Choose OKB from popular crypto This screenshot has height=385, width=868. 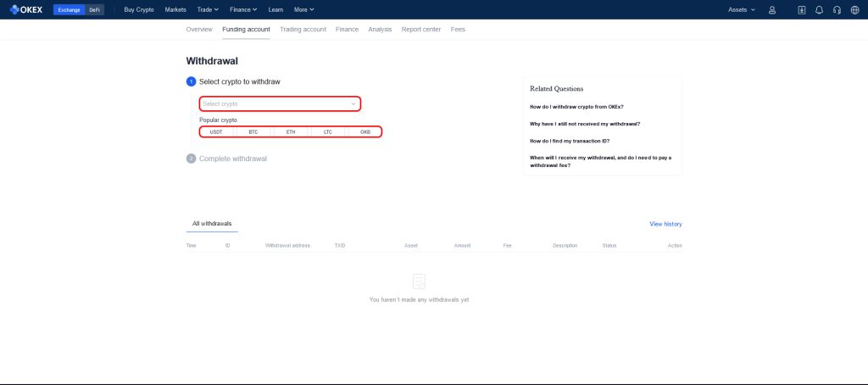tap(365, 132)
